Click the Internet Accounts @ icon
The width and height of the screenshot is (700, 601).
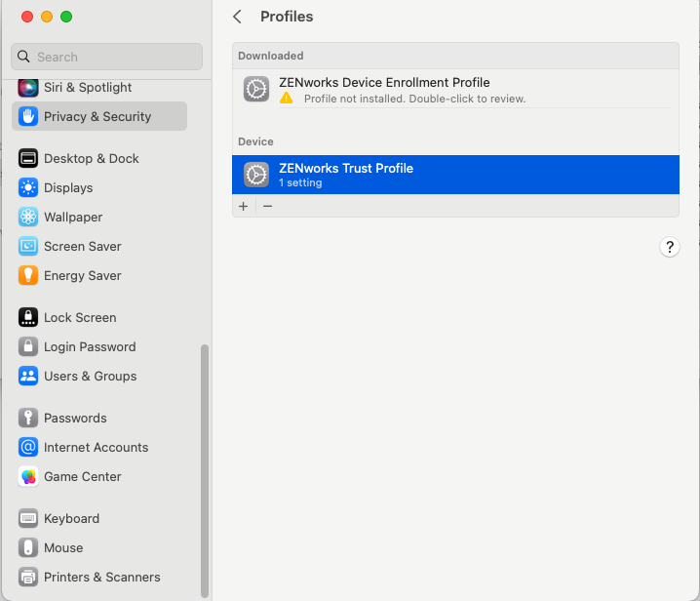click(x=28, y=447)
